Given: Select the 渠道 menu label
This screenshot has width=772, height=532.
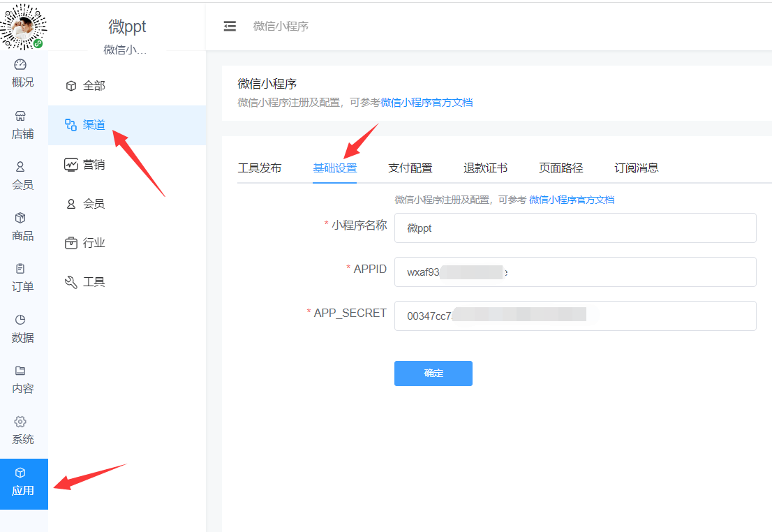Looking at the screenshot, I should coord(94,125).
